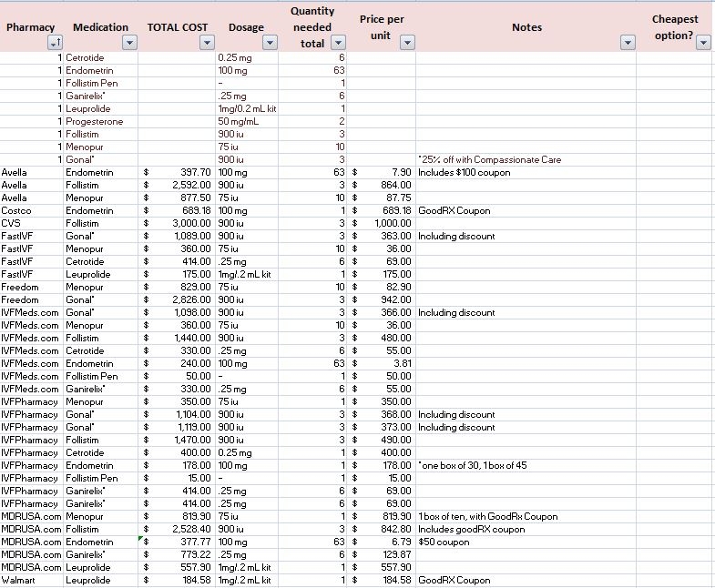Select the Includes goodRX coupon note

[526, 530]
